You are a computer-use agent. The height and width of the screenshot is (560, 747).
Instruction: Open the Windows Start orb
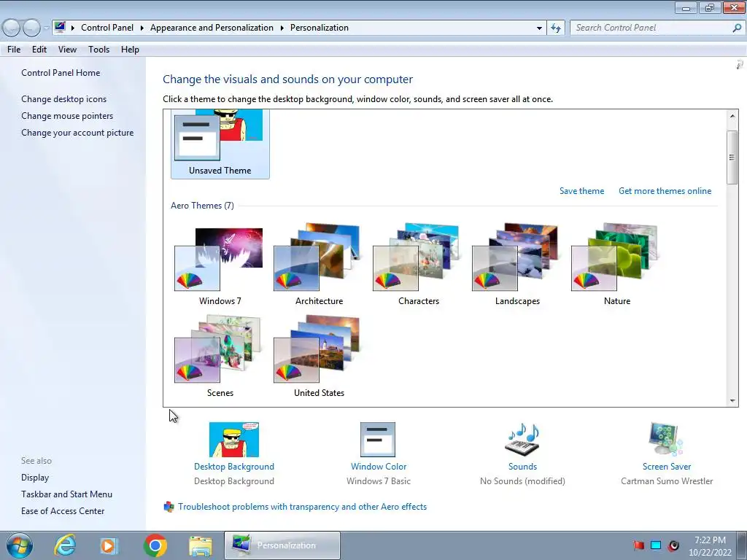pyautogui.click(x=19, y=545)
